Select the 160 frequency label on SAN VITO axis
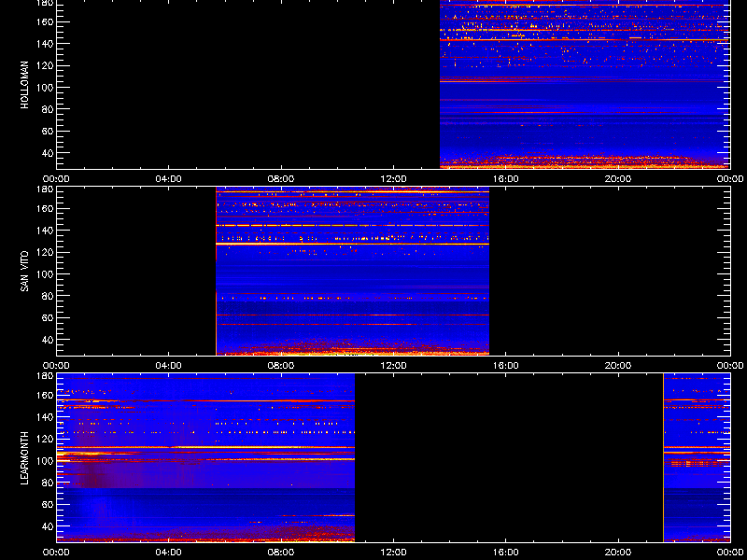The image size is (747, 560). [45, 208]
